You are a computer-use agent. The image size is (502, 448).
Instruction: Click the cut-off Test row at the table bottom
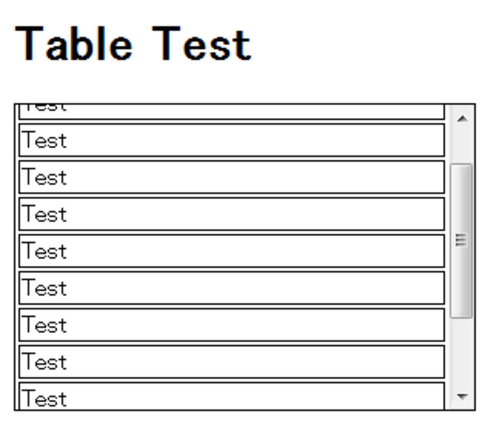232,397
